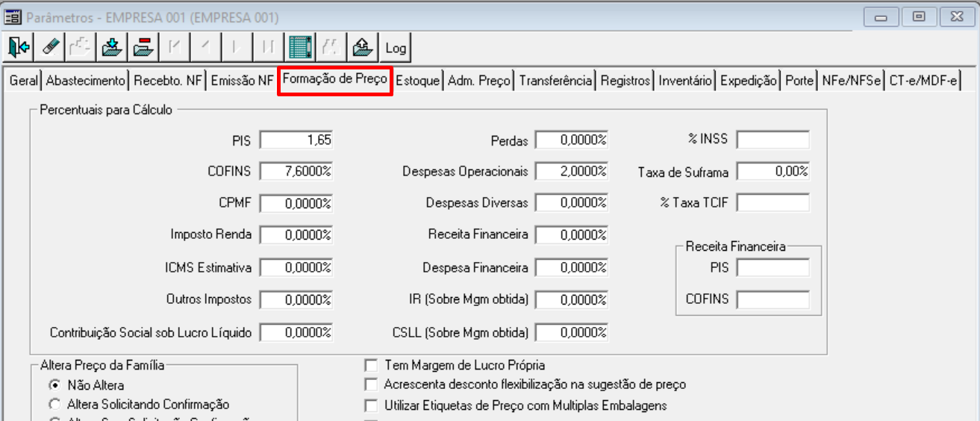Click the folder with up arrow icon
980x421 pixels.
(x=362, y=48)
